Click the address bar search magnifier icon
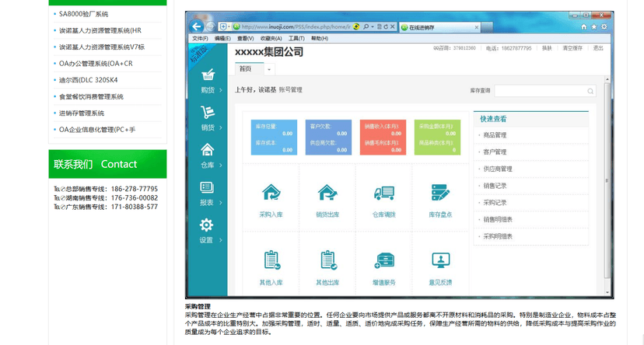 [366, 26]
